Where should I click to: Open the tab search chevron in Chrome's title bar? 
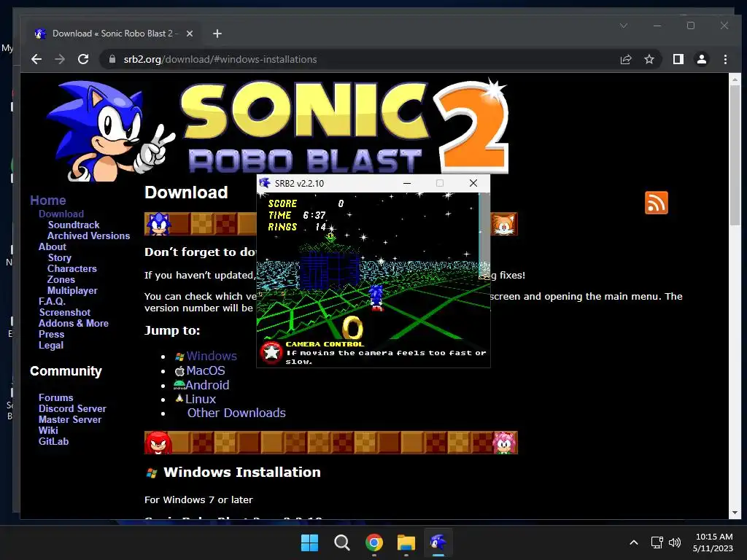[624, 26]
